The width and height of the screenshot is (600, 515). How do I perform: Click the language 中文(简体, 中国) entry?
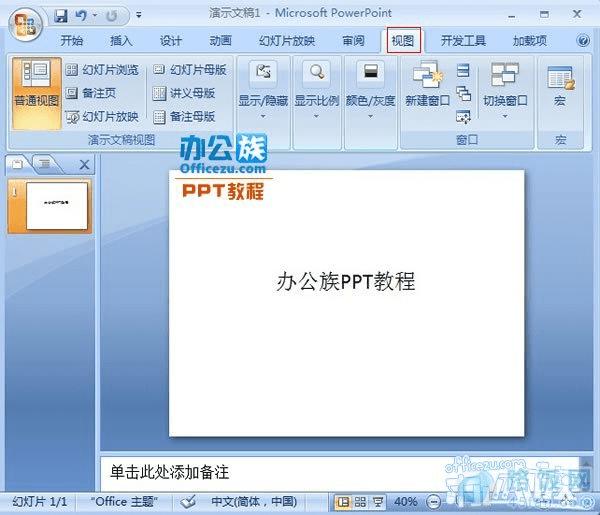coord(254,501)
